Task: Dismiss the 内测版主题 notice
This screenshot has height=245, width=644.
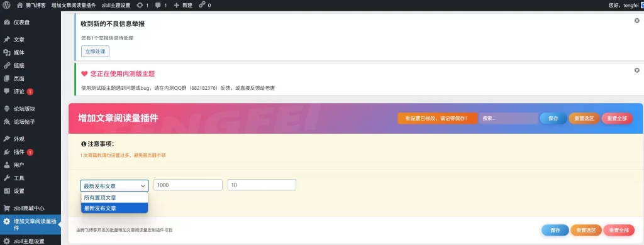Action: coord(637,70)
